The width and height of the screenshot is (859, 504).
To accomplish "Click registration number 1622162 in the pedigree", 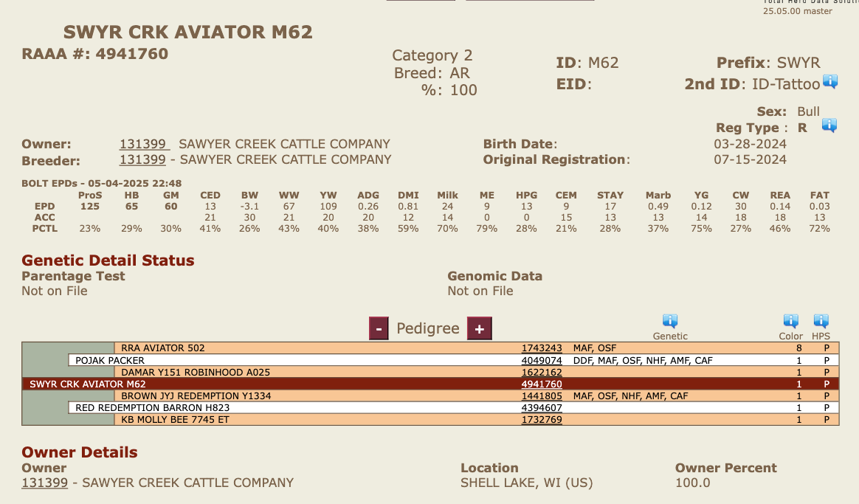I will tap(542, 373).
